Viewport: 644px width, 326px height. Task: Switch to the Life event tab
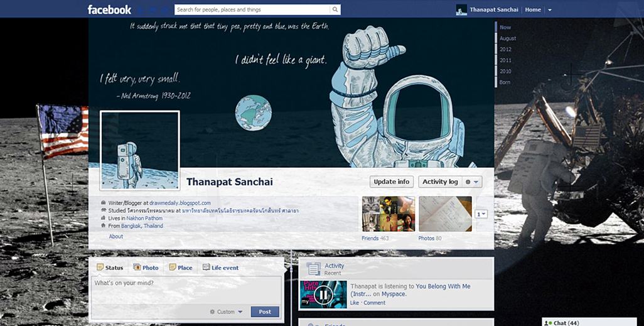[220, 268]
